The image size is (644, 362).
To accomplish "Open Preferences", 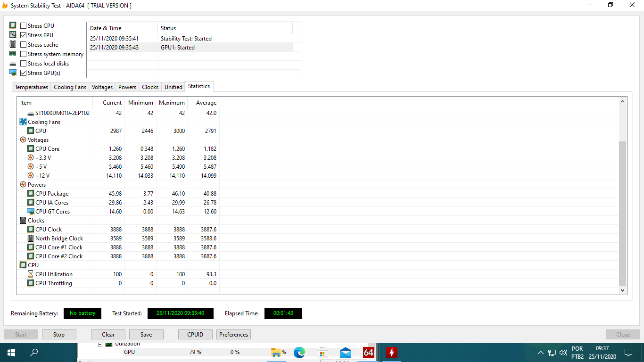I will tap(233, 335).
